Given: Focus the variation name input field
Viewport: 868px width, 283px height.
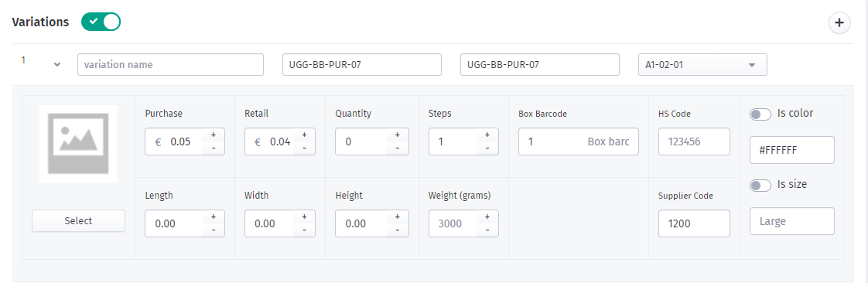Looking at the screenshot, I should (170, 64).
